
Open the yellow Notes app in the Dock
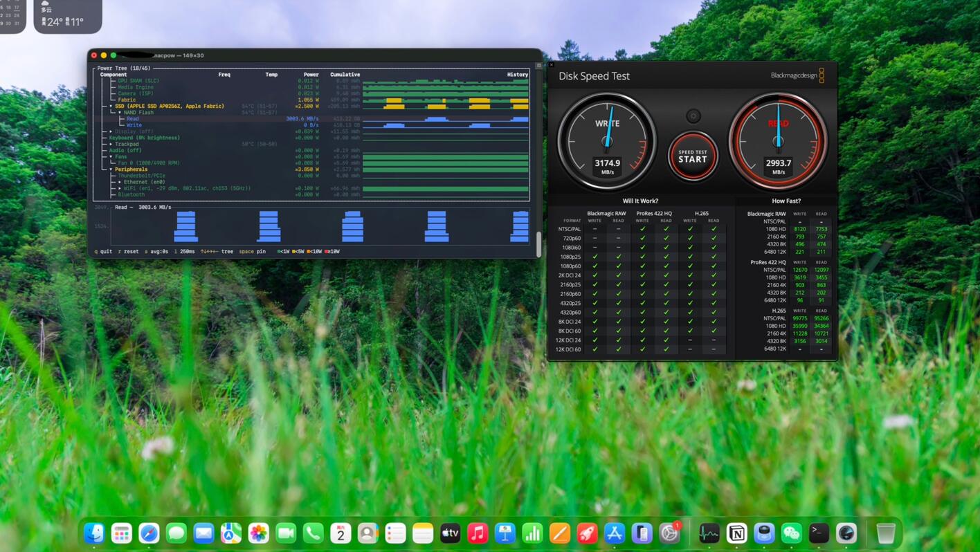pyautogui.click(x=423, y=533)
